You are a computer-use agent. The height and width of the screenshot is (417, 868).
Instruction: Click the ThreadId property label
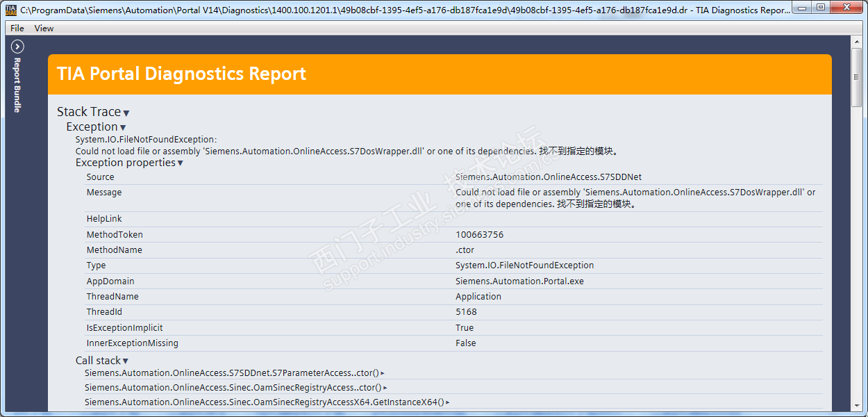point(104,312)
